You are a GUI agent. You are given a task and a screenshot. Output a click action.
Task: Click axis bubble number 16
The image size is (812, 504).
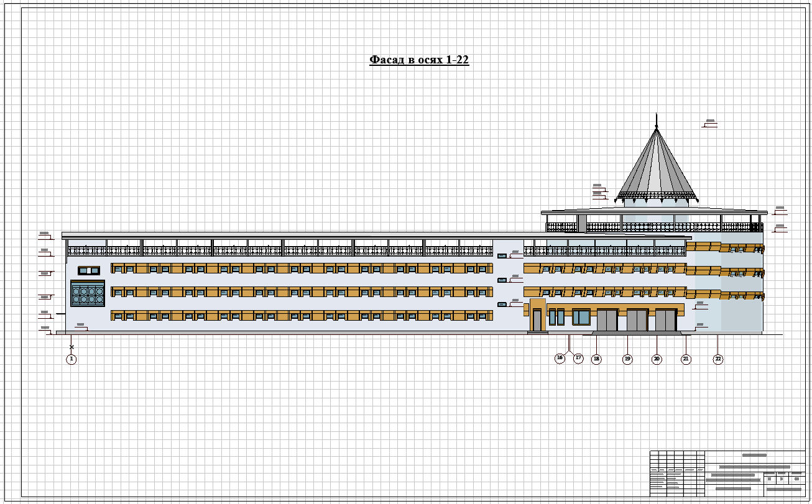coord(560,358)
